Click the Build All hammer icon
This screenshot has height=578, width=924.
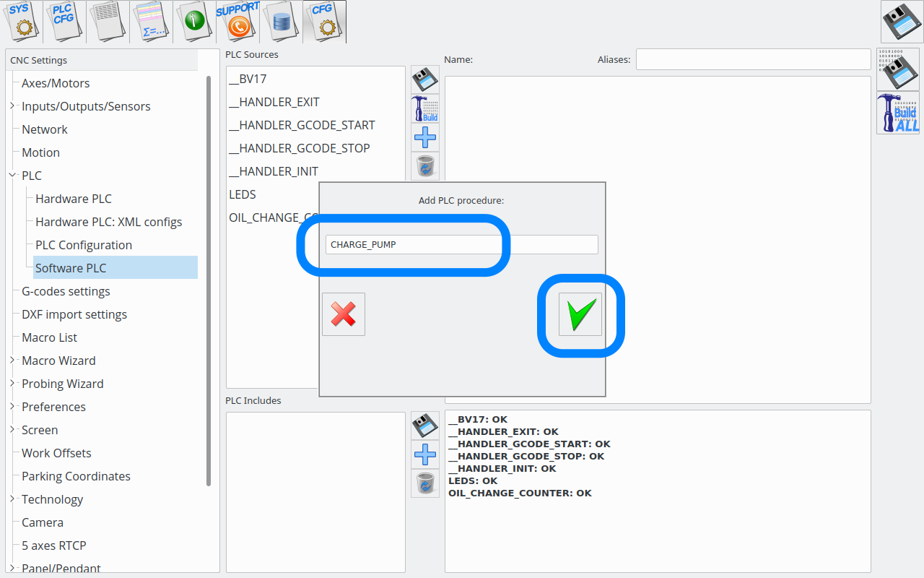[x=898, y=113]
